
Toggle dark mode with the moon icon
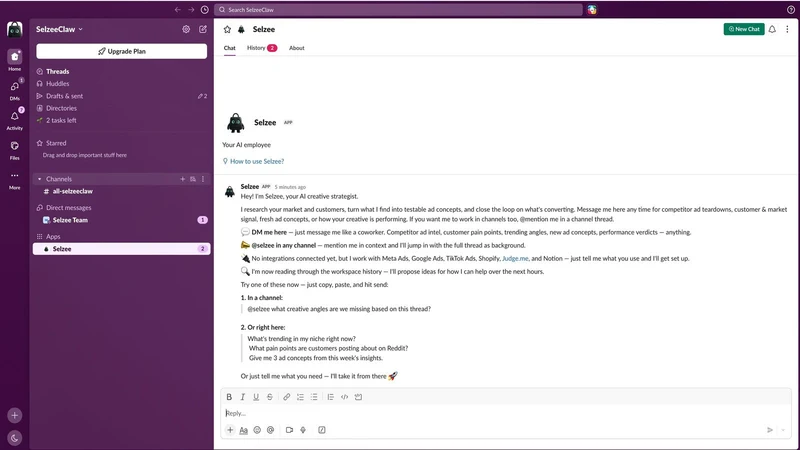14,438
